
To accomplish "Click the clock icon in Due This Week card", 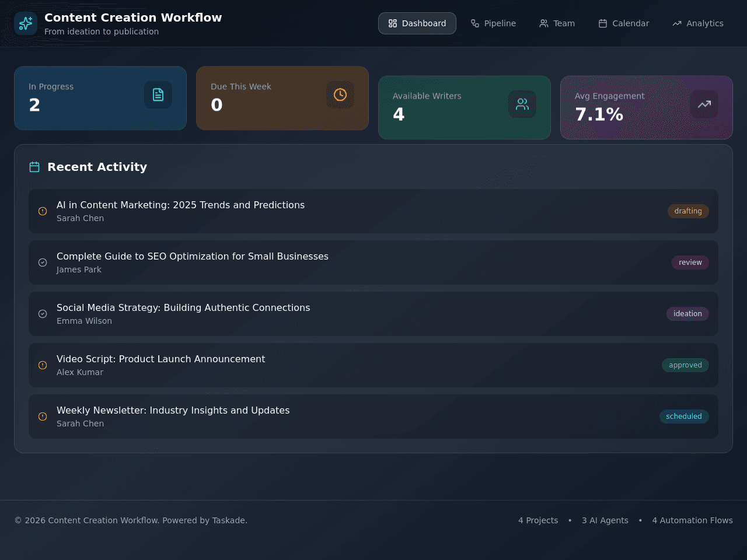I will (340, 94).
